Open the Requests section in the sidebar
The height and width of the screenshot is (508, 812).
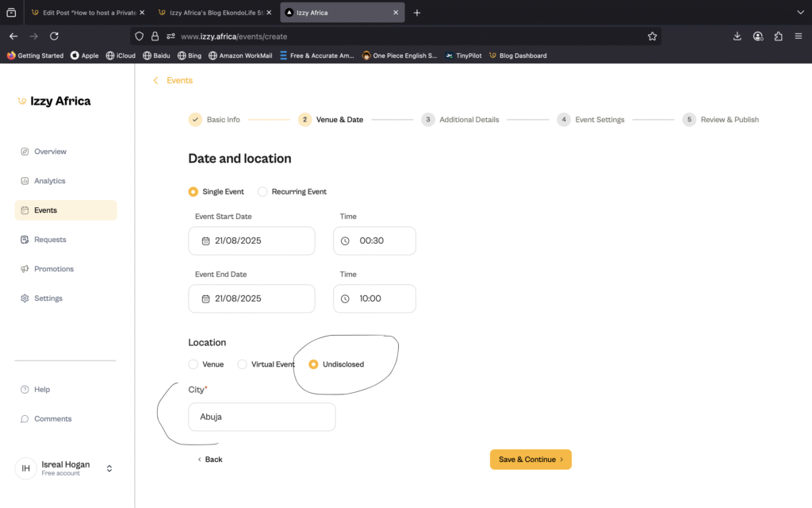(x=50, y=240)
